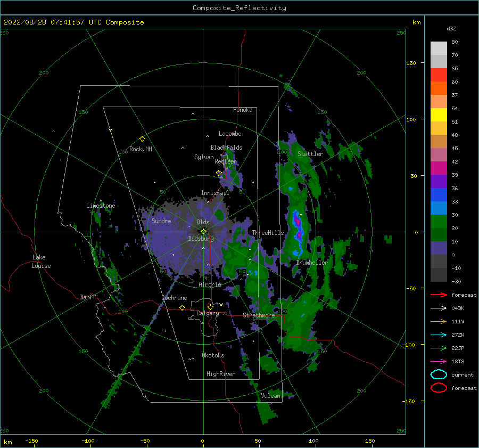Click the yellow radar-site diamond at map center
Screen dimensions: 479x448
click(203, 232)
